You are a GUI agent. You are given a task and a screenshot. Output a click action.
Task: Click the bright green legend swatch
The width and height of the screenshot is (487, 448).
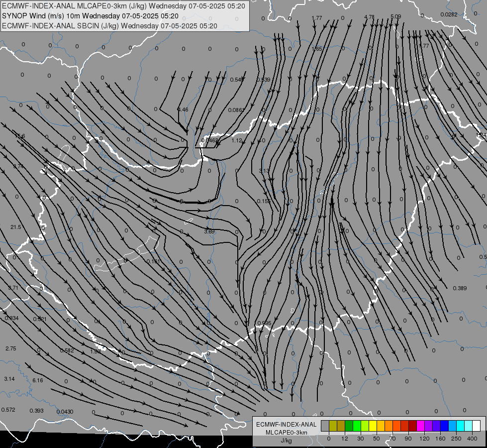[357, 426]
